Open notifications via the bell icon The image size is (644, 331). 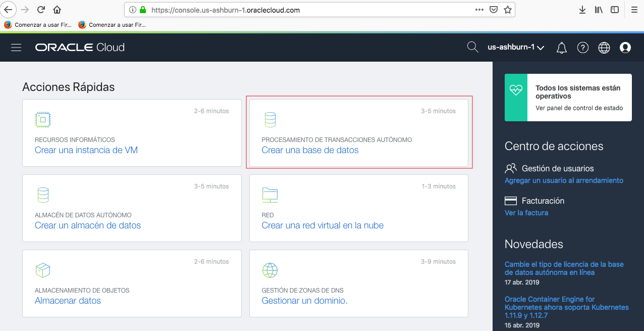[561, 47]
